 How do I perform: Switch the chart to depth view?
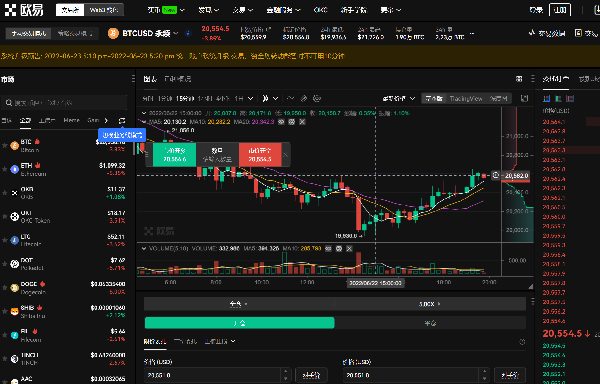499,98
